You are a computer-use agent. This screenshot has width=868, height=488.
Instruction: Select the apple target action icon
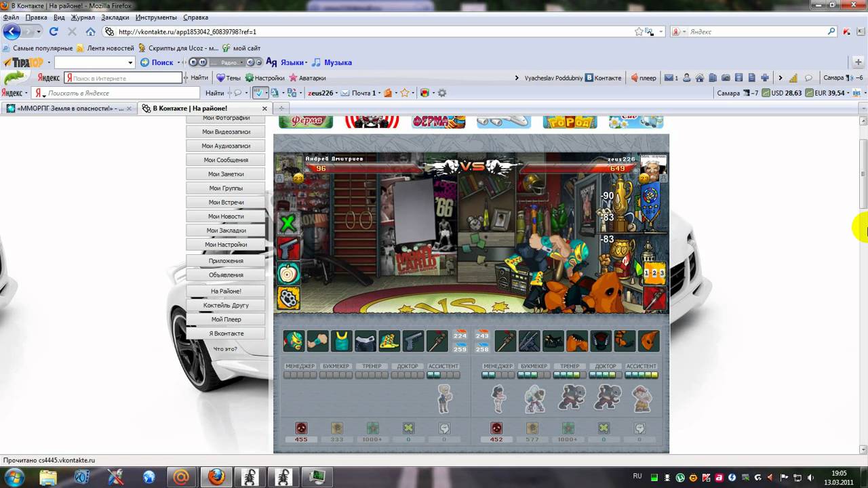(x=288, y=273)
